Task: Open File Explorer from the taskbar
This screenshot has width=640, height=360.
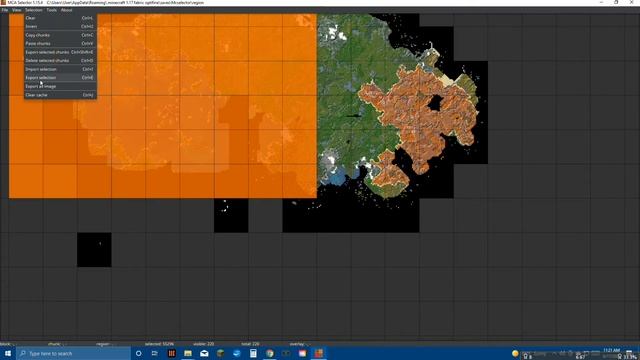Action: pyautogui.click(x=188, y=353)
